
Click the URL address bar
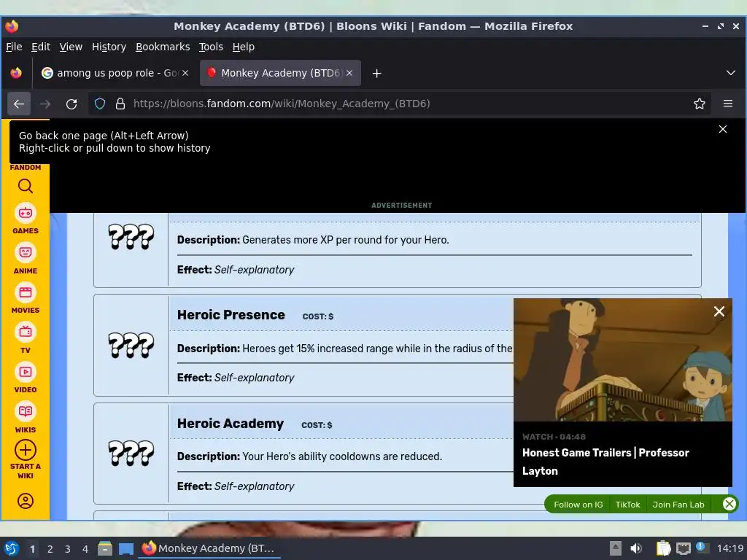399,104
